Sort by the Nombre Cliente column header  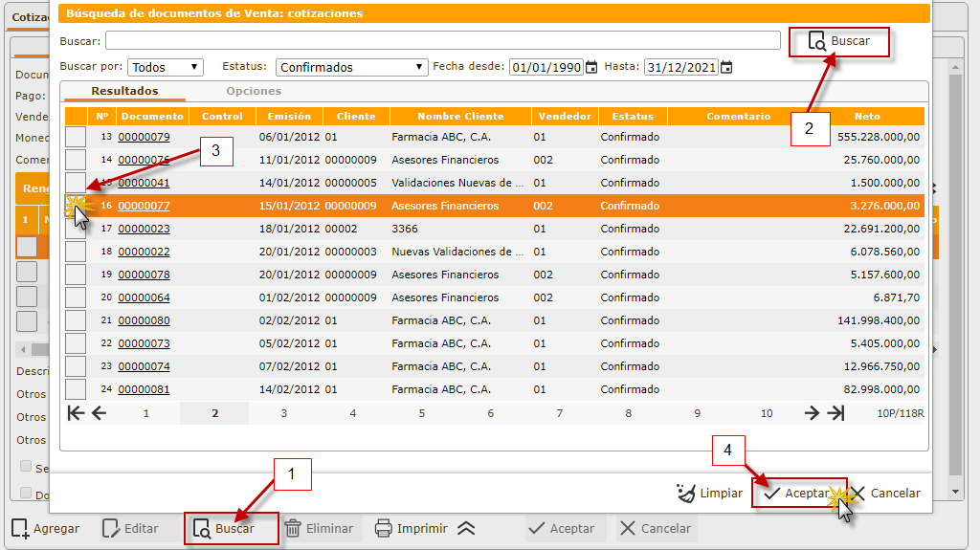tap(460, 117)
